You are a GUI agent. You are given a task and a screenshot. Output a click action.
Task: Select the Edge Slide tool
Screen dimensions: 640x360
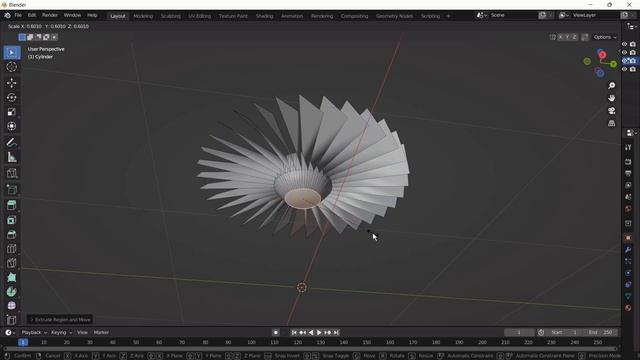tap(12, 320)
